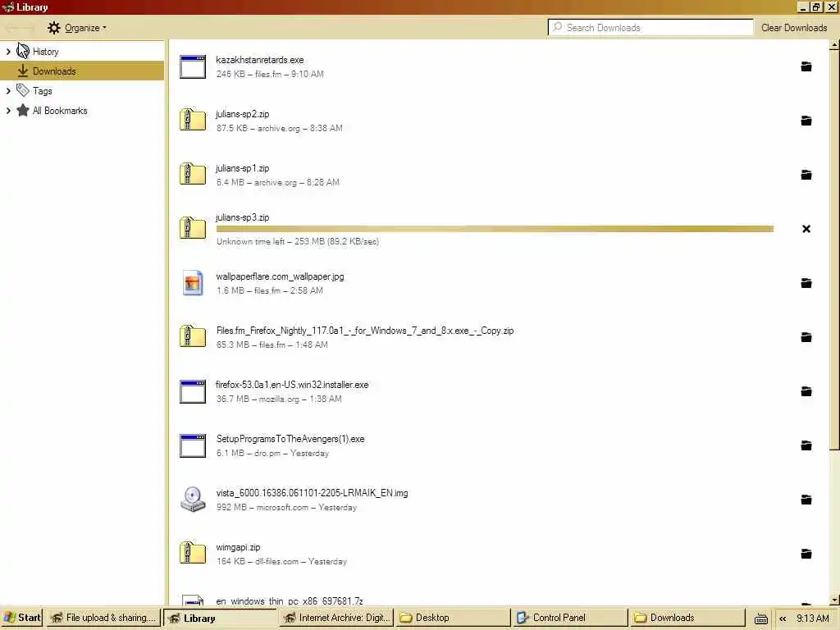The image size is (840, 630).
Task: Select vista_6000.16386 LRMAIK_EN.img file name
Action: [x=313, y=493]
